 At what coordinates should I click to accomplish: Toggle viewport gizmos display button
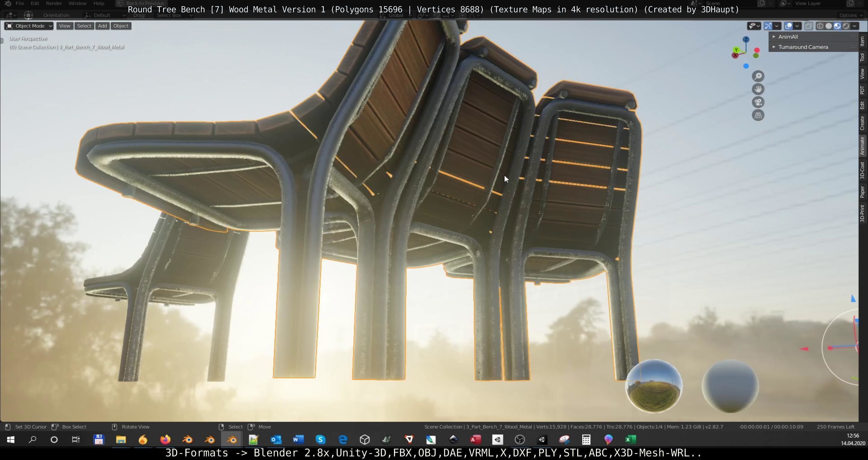[x=768, y=26]
